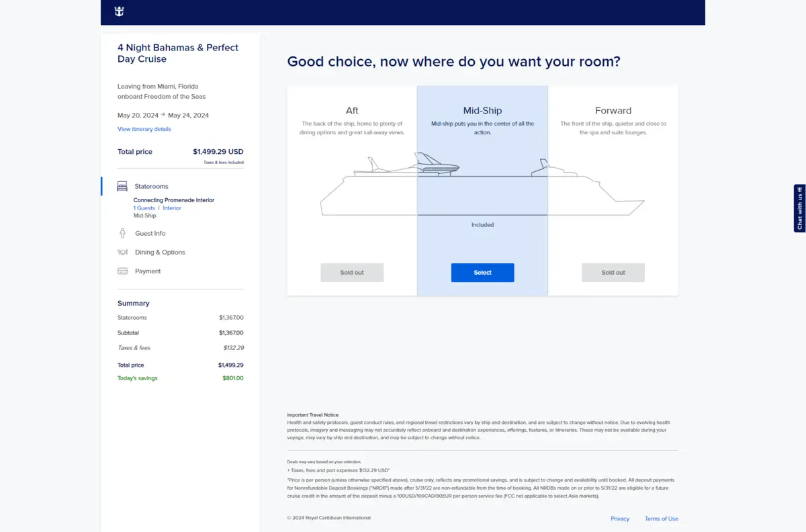Click the Select button for Mid-Ship

(x=482, y=273)
